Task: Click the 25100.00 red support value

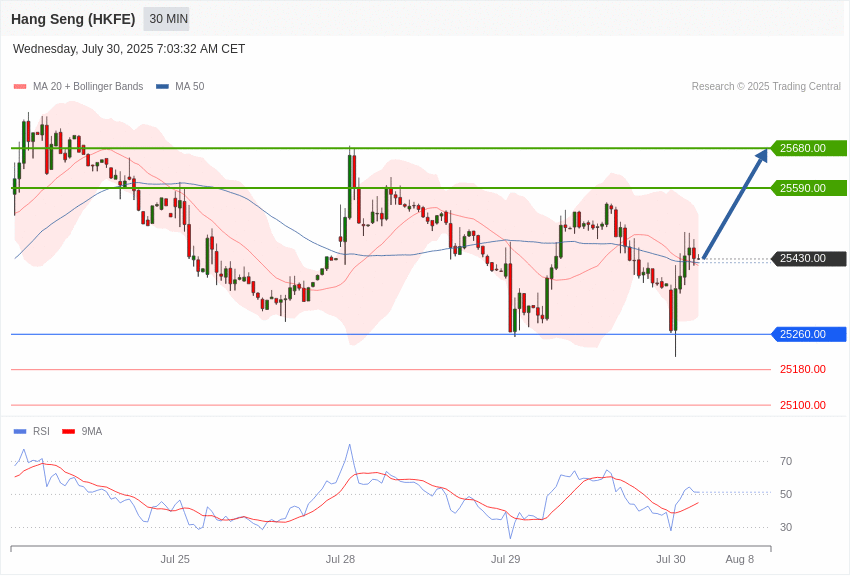Action: (x=803, y=405)
